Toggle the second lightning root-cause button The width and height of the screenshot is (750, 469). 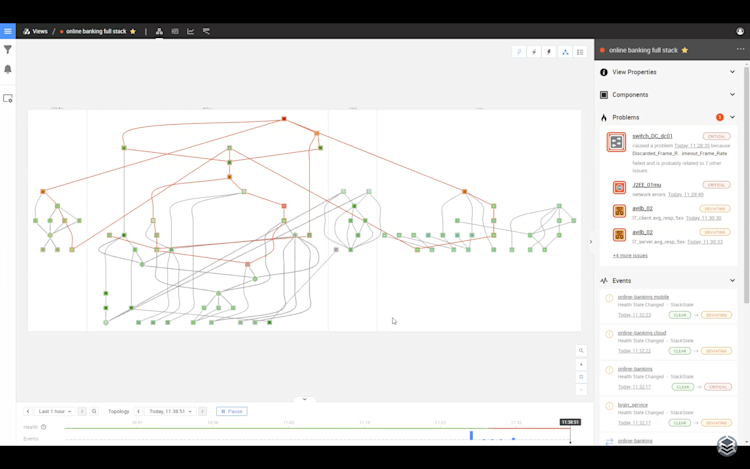pos(534,52)
